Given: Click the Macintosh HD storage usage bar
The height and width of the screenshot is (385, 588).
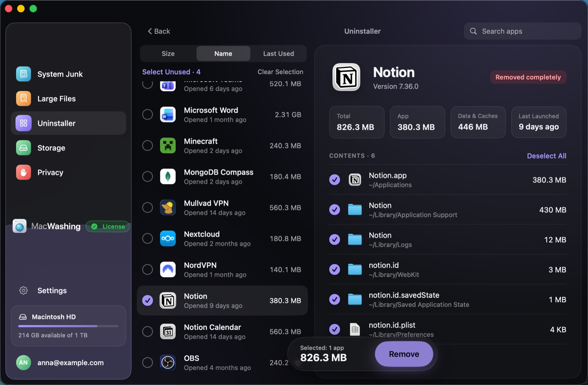Looking at the screenshot, I should (x=68, y=326).
